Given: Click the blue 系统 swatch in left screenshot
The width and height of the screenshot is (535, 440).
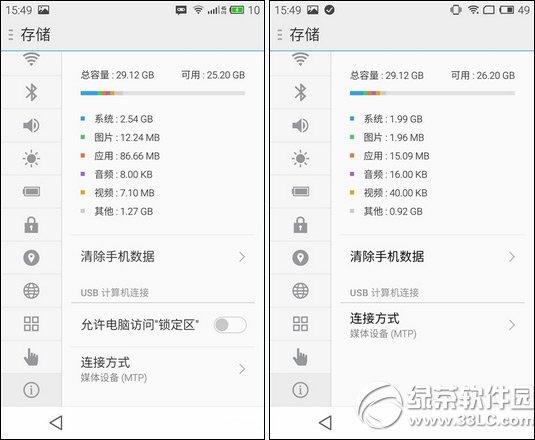Looking at the screenshot, I should coord(83,119).
